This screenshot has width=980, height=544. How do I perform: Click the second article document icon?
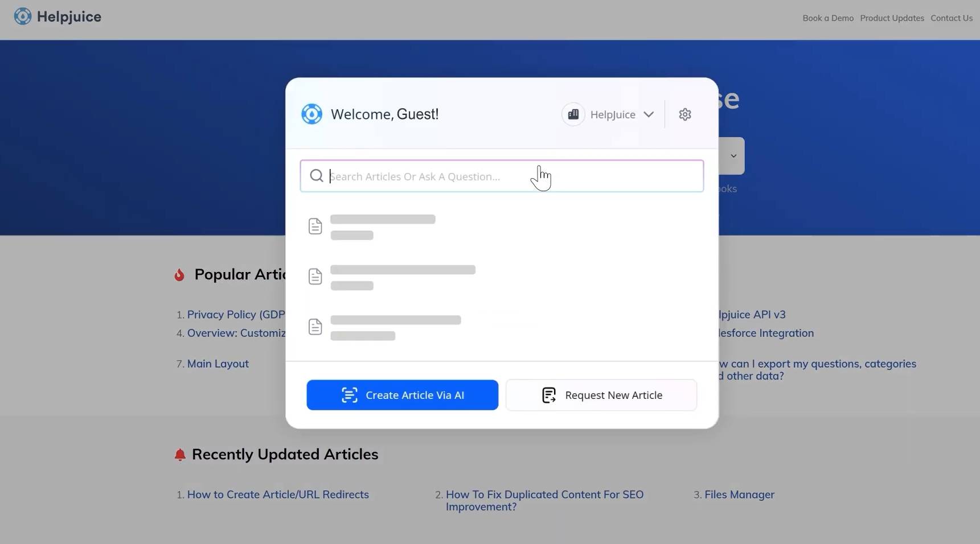(x=315, y=276)
